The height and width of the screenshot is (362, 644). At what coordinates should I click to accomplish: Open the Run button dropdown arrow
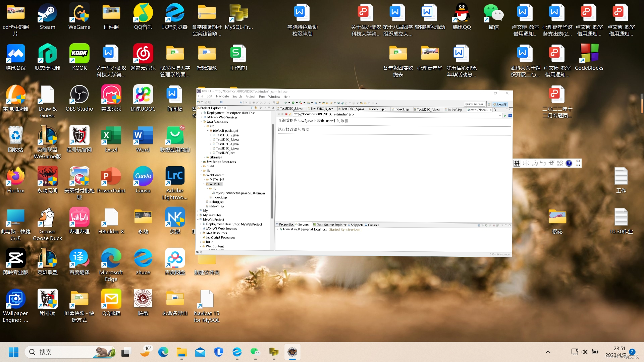pos(297,103)
